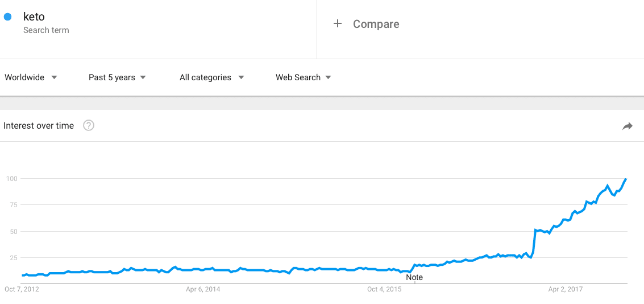
Task: Click the 100 value on the y-axis
Action: tap(11, 179)
